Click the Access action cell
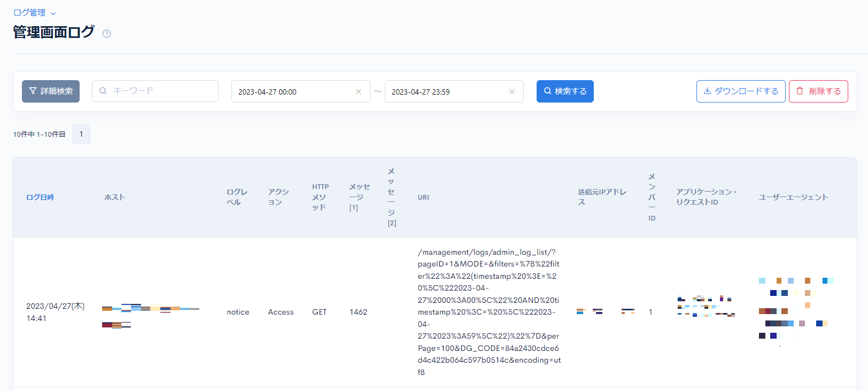 tap(281, 312)
